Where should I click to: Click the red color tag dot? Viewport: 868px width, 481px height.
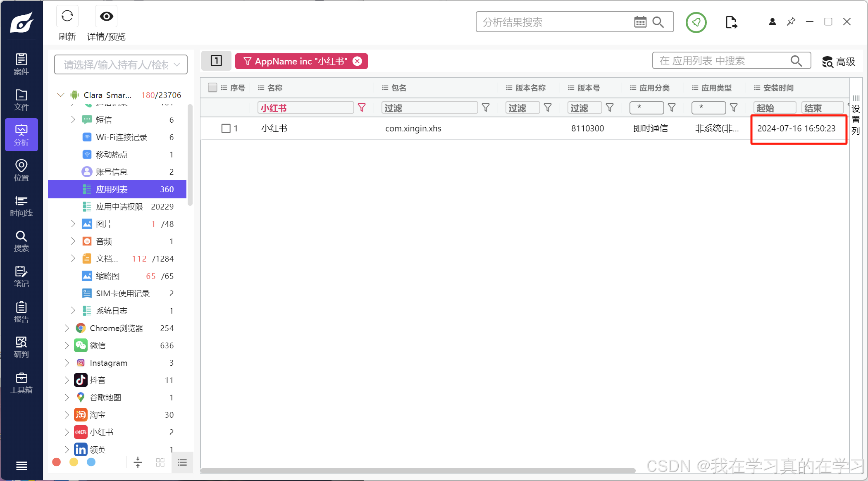pyautogui.click(x=57, y=462)
